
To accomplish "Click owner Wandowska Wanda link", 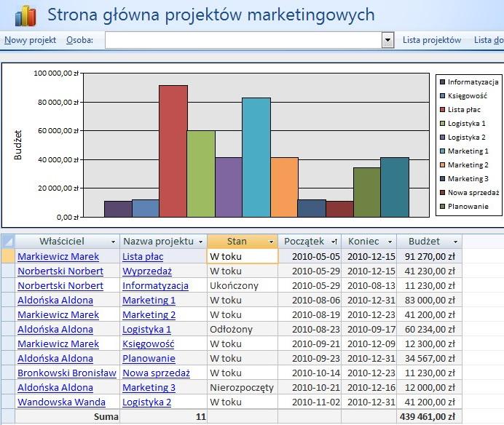I will (x=61, y=402).
